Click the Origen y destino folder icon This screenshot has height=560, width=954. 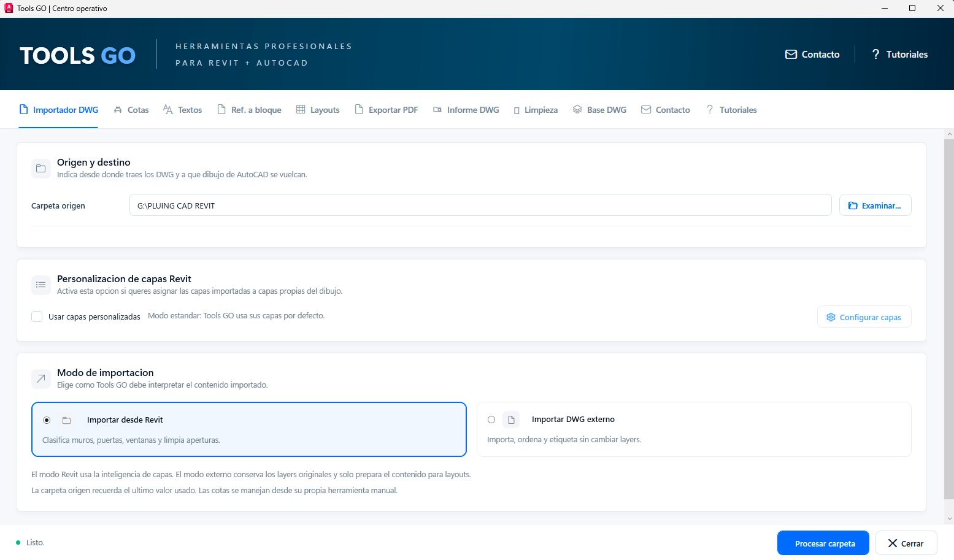click(x=41, y=168)
